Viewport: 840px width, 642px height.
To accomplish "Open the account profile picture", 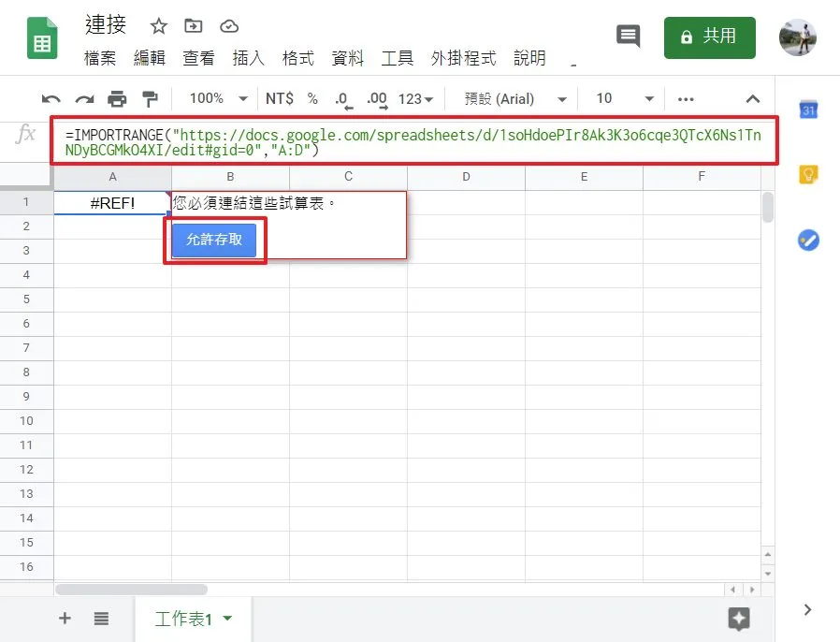I will pos(798,37).
